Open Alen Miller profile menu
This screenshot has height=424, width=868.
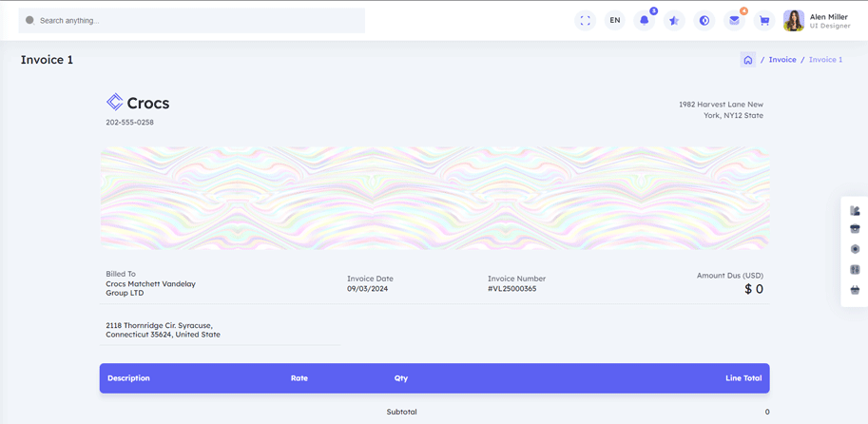coord(829,20)
